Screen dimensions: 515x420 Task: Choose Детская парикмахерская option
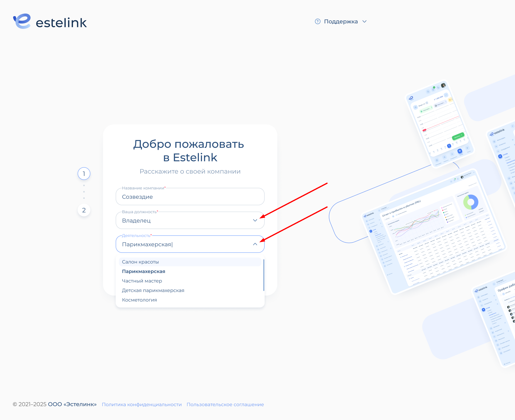point(190,290)
